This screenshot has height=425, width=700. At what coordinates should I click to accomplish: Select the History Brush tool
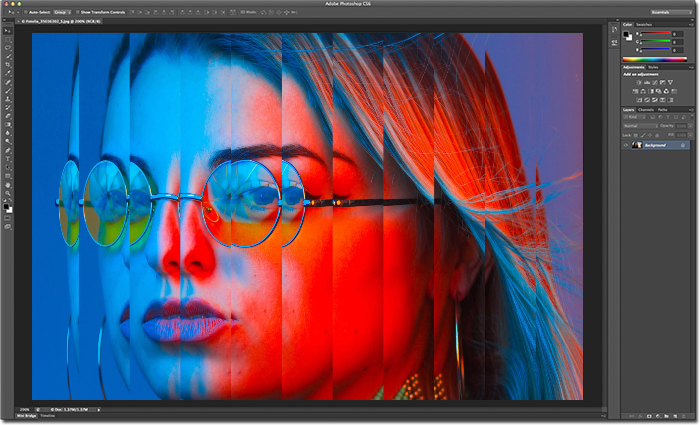click(x=8, y=108)
